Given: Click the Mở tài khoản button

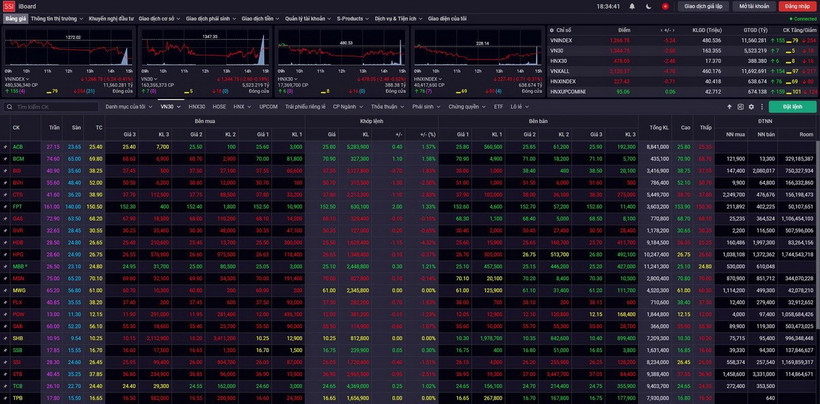Looking at the screenshot, I should coord(754,6).
